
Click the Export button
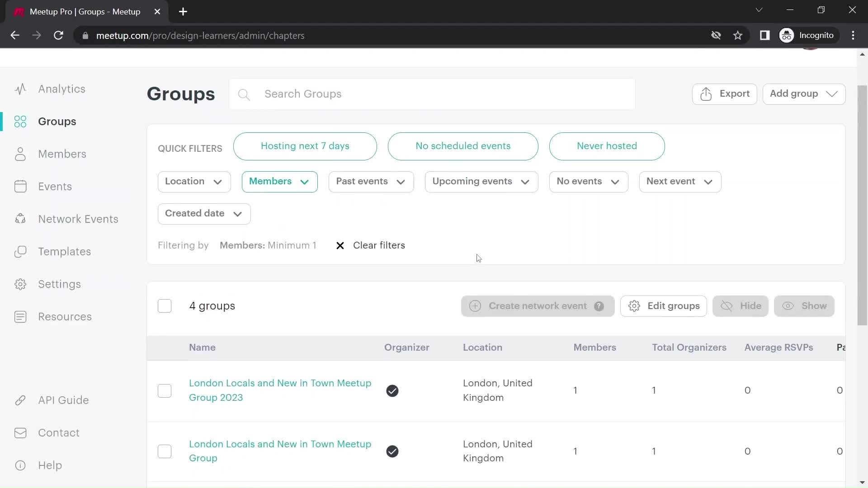[x=724, y=94]
